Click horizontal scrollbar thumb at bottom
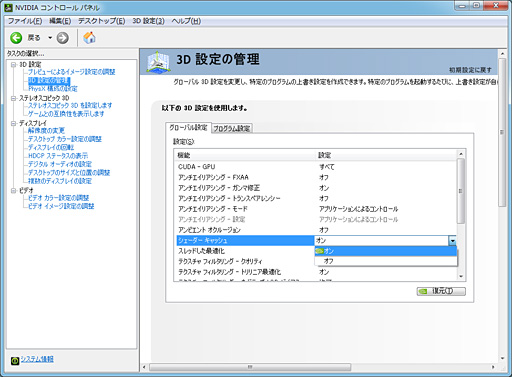This screenshot has width=512, height=377. click(x=250, y=367)
